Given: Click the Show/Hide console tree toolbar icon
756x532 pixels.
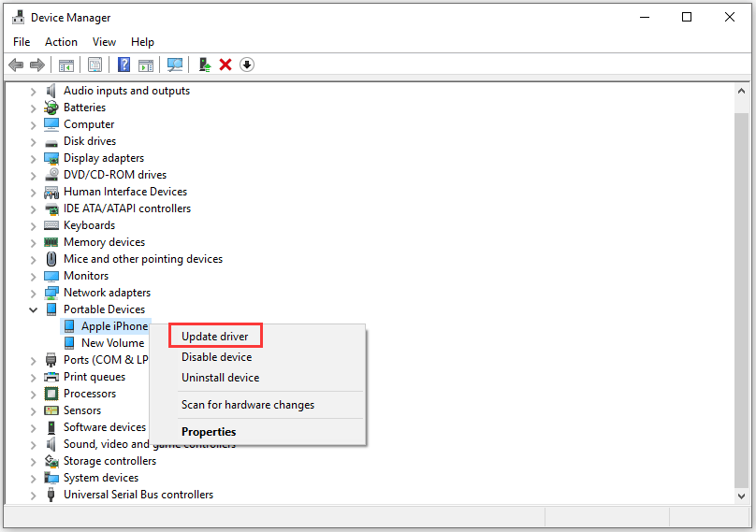Looking at the screenshot, I should click(66, 65).
